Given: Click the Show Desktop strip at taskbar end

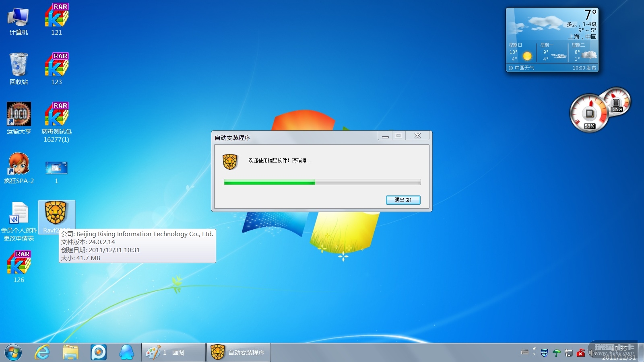Looking at the screenshot, I should point(641,352).
